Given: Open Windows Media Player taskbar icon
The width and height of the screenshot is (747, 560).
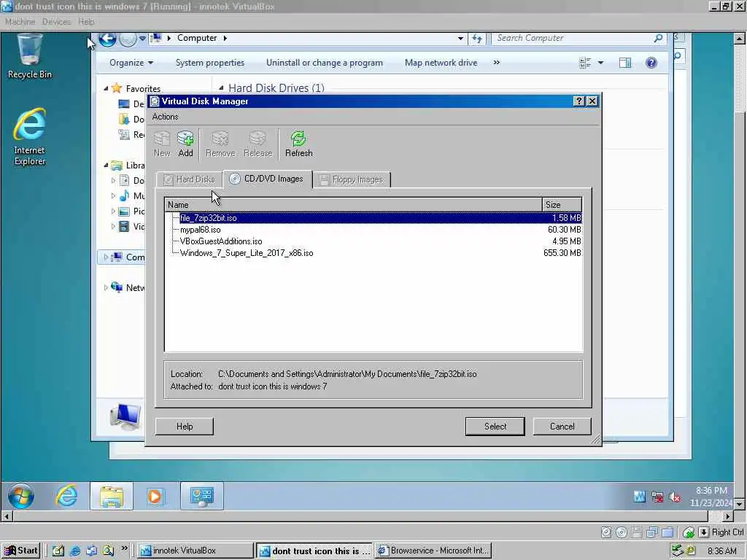Looking at the screenshot, I should pos(155,496).
